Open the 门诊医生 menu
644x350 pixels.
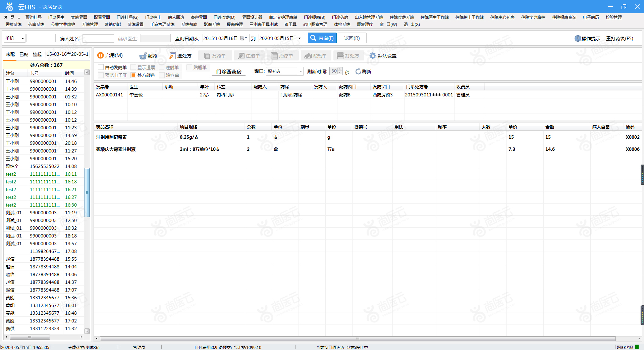(56, 17)
